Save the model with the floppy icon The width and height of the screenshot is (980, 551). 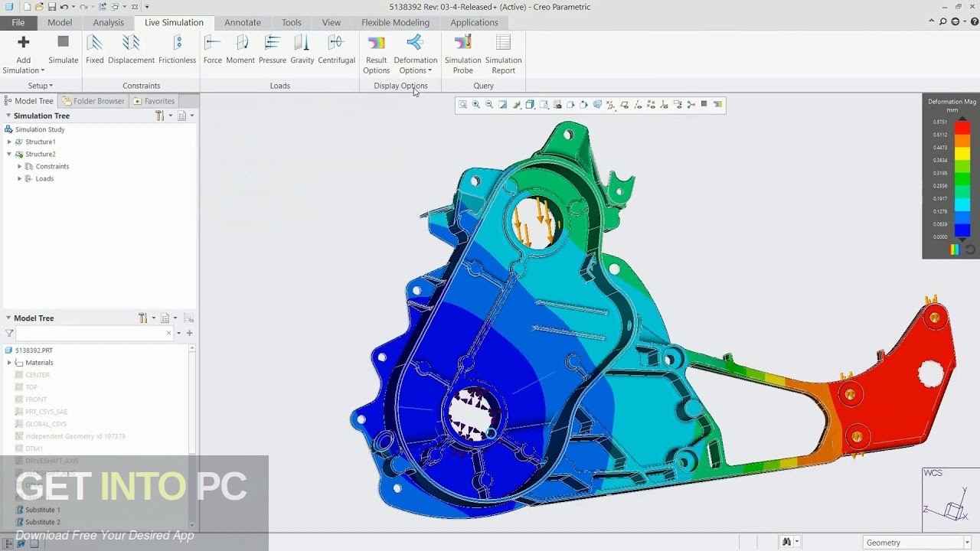coord(51,7)
